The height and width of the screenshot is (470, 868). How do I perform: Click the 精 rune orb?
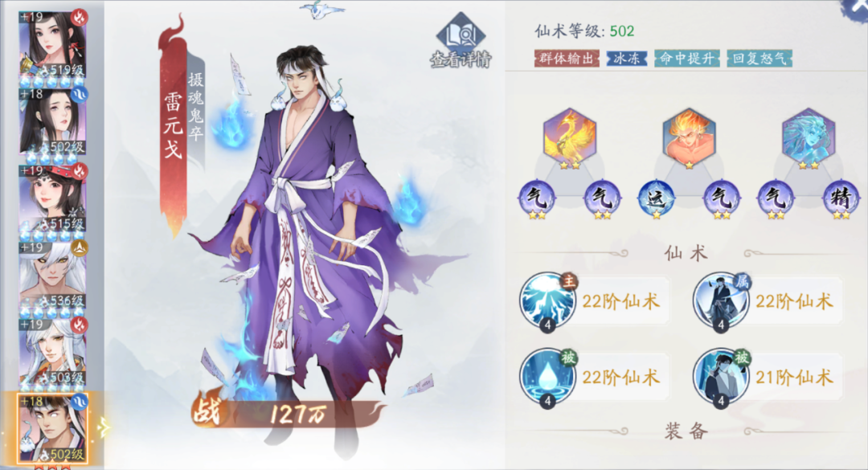[841, 198]
